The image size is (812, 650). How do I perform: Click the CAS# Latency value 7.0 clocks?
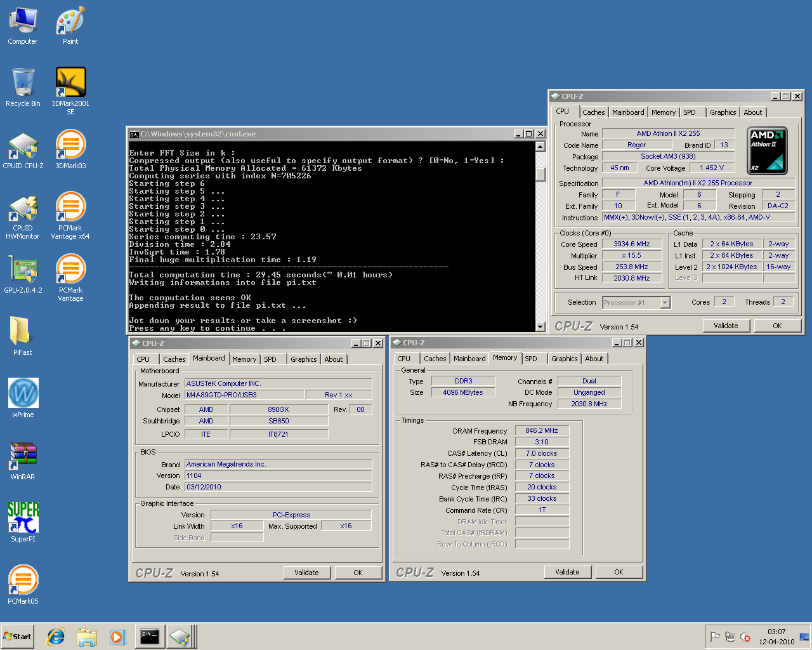pyautogui.click(x=542, y=453)
